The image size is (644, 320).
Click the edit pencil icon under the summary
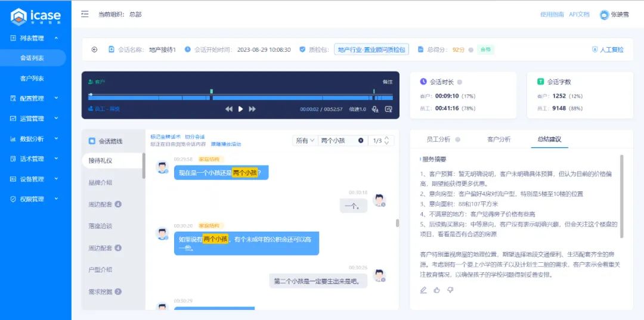pos(423,290)
